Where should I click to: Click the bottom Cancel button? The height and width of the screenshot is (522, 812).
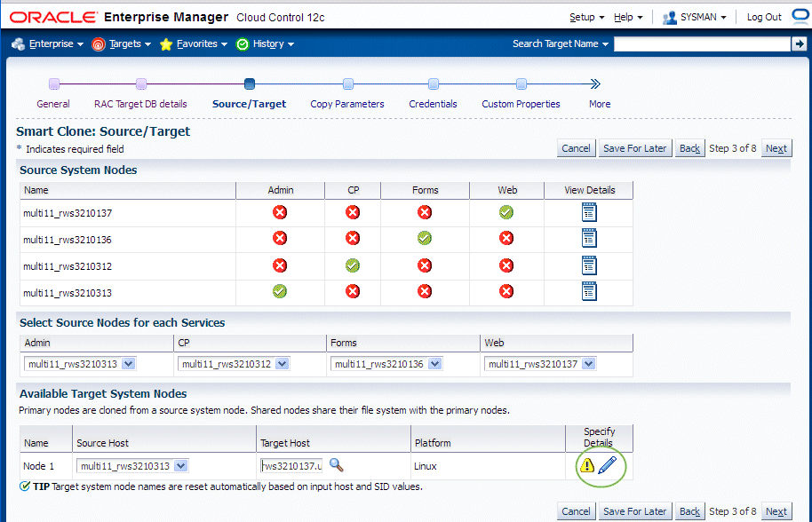pos(576,511)
